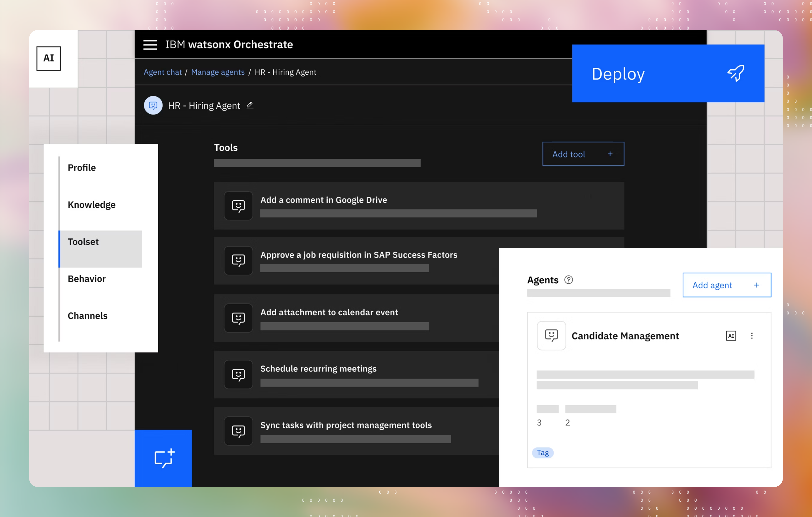Open Candidate Management overflow menu

coord(752,336)
